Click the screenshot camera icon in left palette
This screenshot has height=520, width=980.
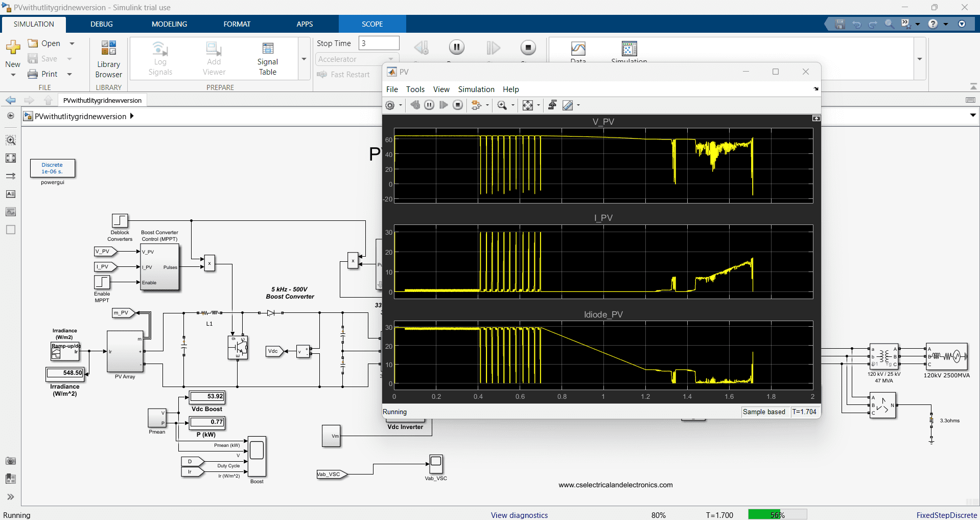point(11,461)
